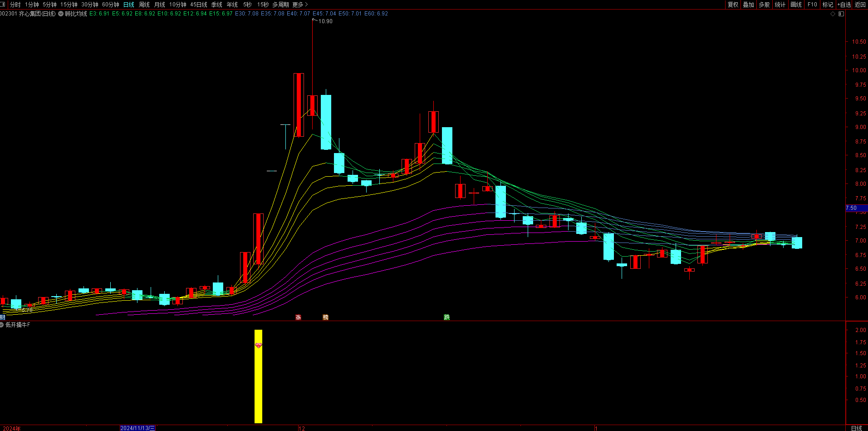Screen dimensions: 868x431
Task: Switch to 年线 yearly chart
Action: tap(232, 5)
